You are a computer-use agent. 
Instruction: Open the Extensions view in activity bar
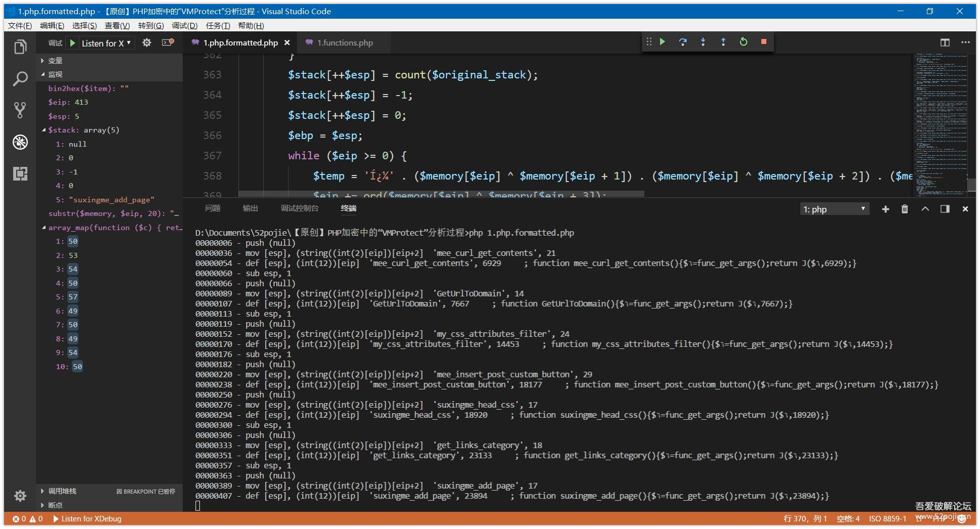click(x=20, y=173)
